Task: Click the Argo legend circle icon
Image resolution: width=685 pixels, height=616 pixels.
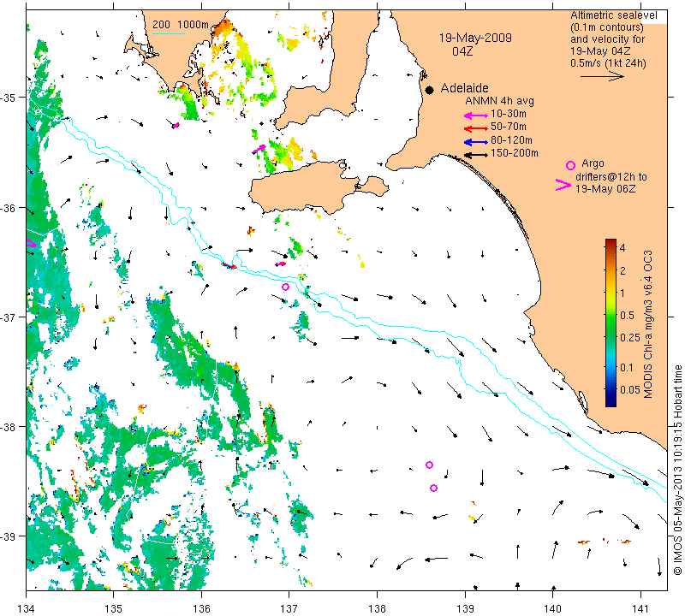Action: point(570,165)
